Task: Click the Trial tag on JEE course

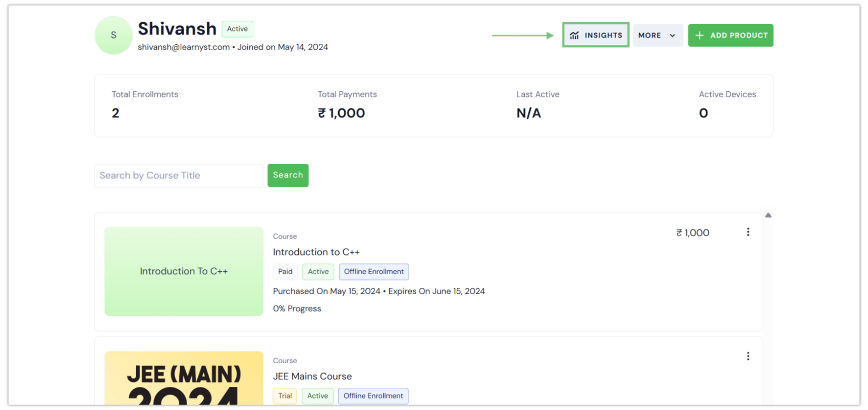Action: pyautogui.click(x=285, y=396)
